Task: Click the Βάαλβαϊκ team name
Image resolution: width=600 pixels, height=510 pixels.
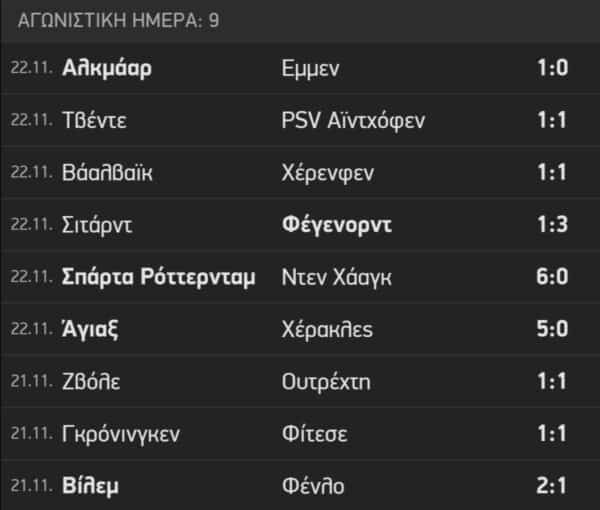Action: click(108, 173)
